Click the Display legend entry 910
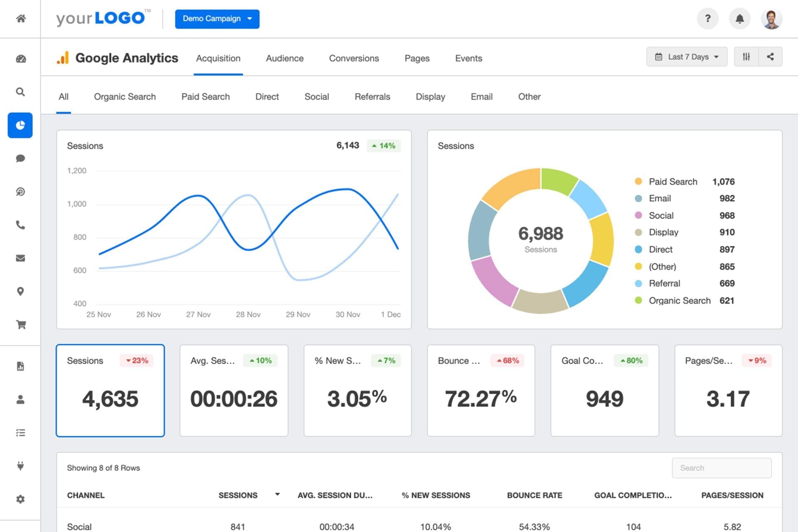The image size is (798, 532). 685,232
